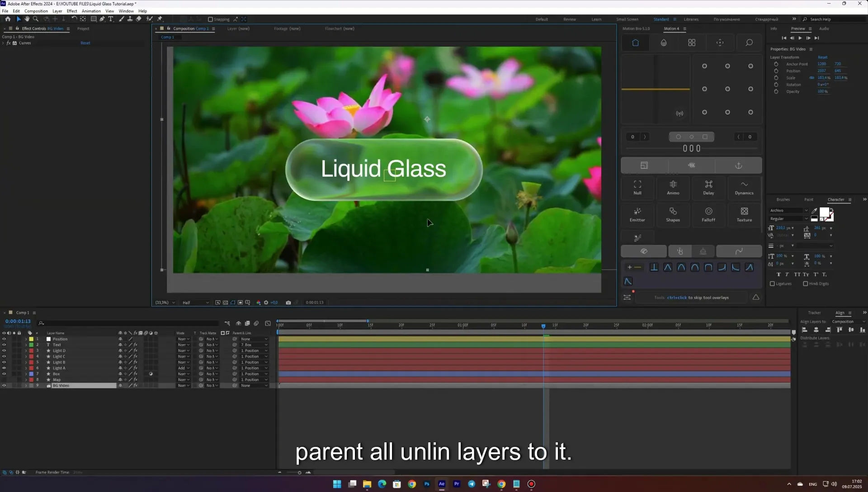The width and height of the screenshot is (868, 492).
Task: Click the Motion 4 search icon
Action: pos(749,43)
